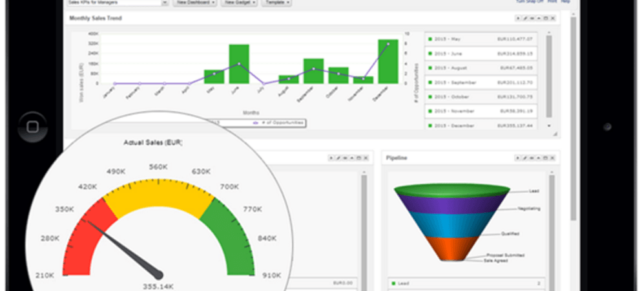The height and width of the screenshot is (291, 644).
Task: Select the 2015 - May row
Action: click(481, 39)
